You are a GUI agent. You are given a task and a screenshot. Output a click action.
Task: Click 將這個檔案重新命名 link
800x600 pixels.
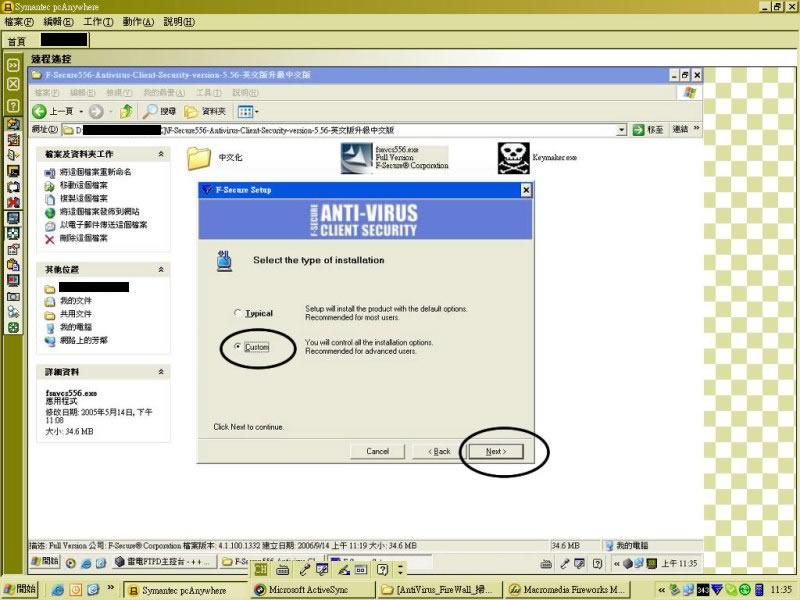tap(95, 172)
